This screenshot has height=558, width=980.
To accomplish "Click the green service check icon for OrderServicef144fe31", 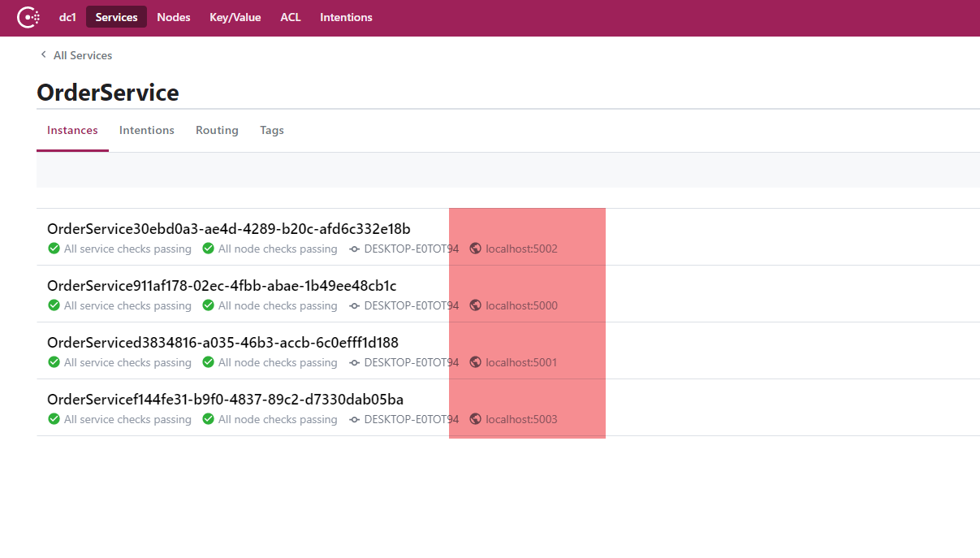I will pos(54,420).
